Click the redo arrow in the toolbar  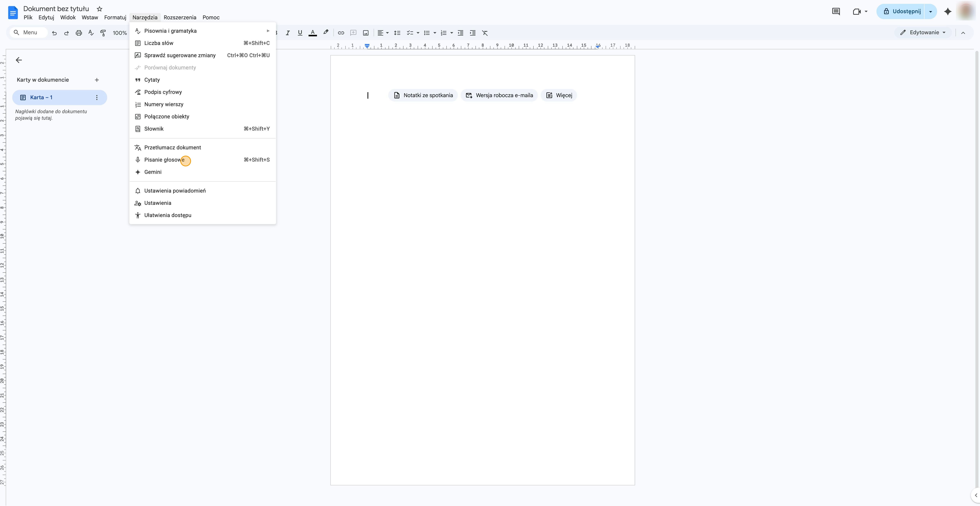[67, 33]
